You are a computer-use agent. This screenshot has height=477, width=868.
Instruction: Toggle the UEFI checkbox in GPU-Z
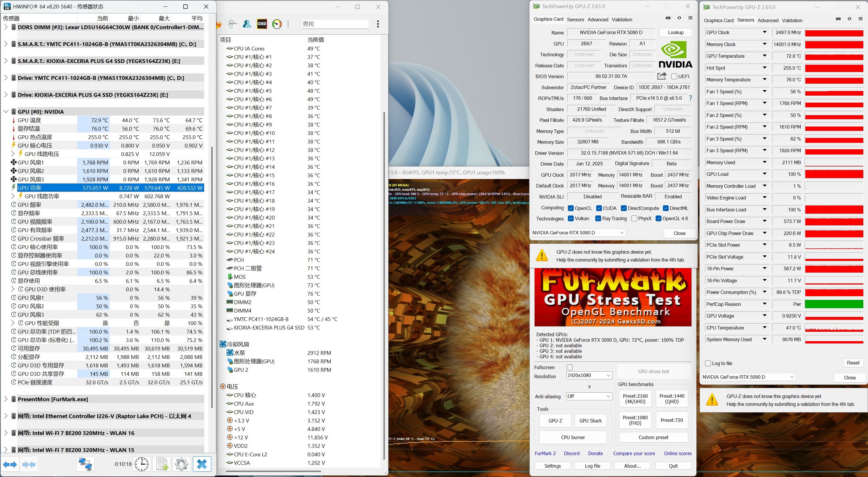674,76
